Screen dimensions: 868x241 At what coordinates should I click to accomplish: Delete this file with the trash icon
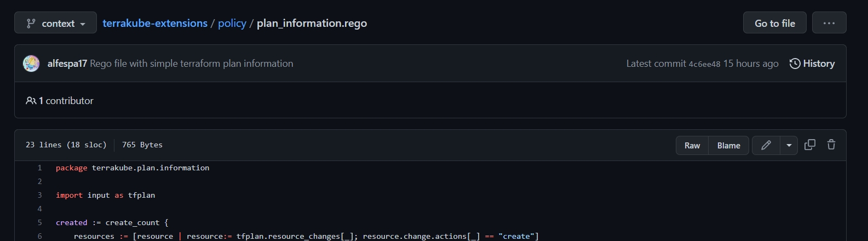click(x=831, y=145)
